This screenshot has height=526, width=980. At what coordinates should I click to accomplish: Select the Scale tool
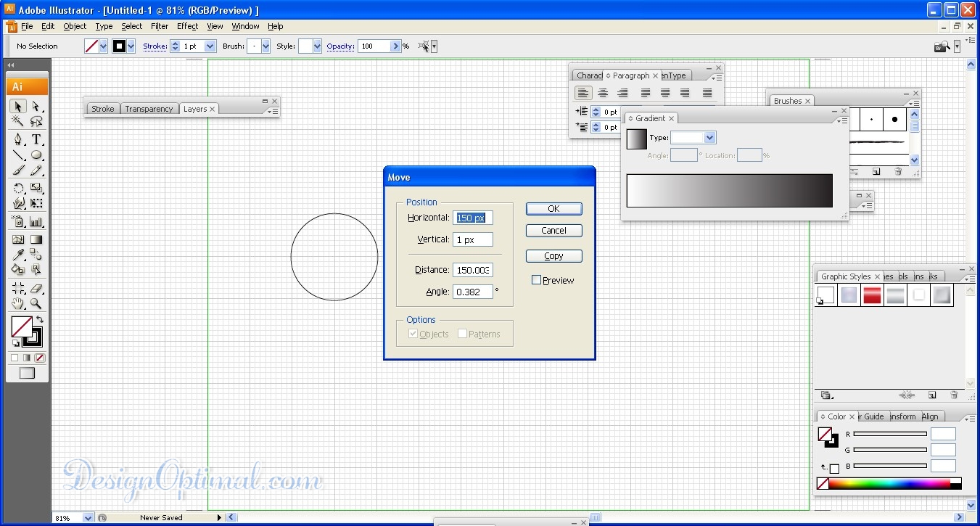click(x=36, y=189)
